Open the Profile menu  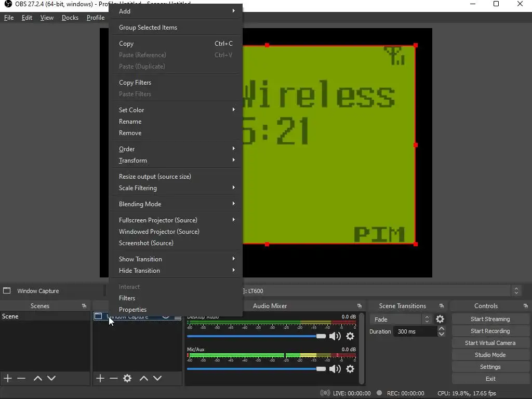pyautogui.click(x=96, y=18)
